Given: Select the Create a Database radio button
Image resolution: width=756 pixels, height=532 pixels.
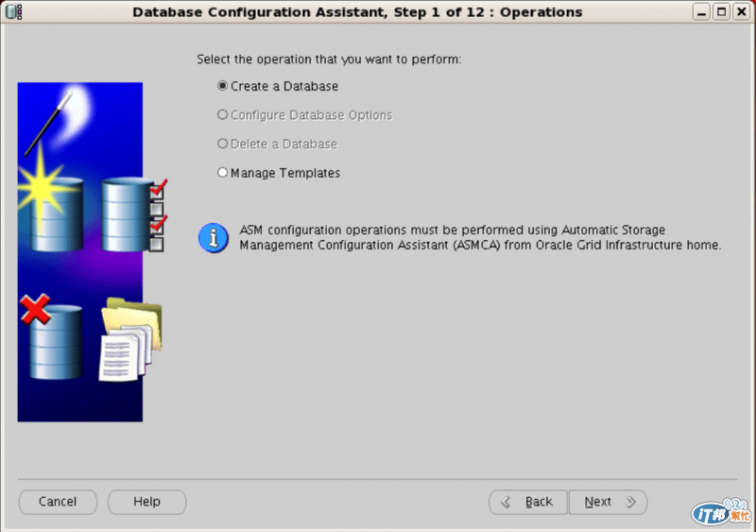Looking at the screenshot, I should coord(222,86).
